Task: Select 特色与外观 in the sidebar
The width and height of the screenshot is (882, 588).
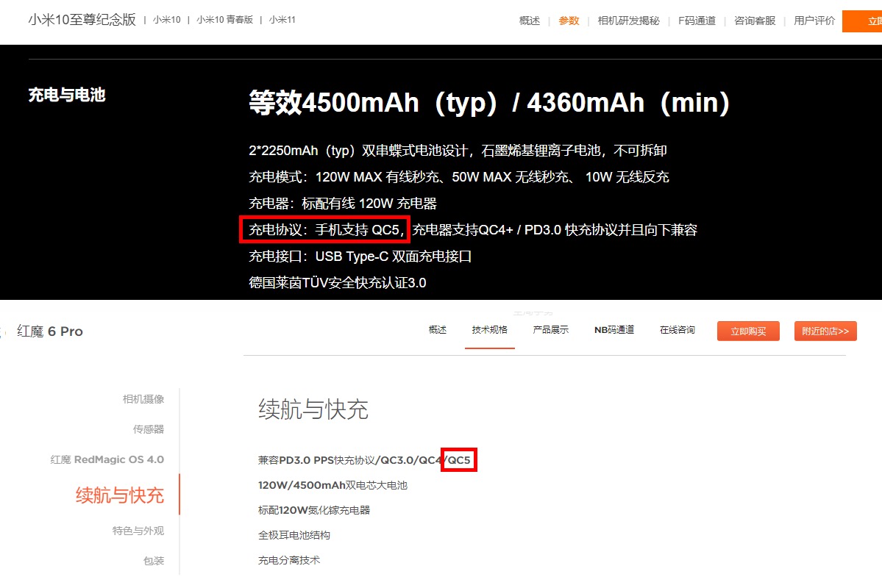Action: [x=138, y=531]
